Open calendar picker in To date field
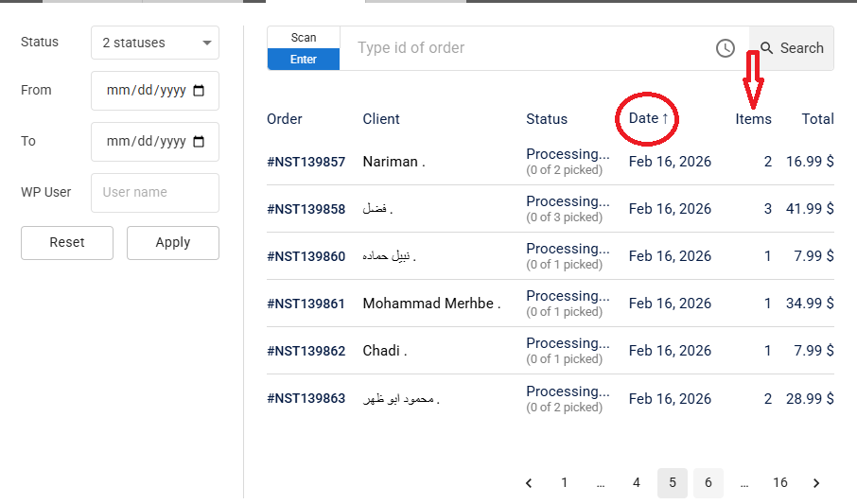This screenshot has width=857, height=504. [x=199, y=142]
